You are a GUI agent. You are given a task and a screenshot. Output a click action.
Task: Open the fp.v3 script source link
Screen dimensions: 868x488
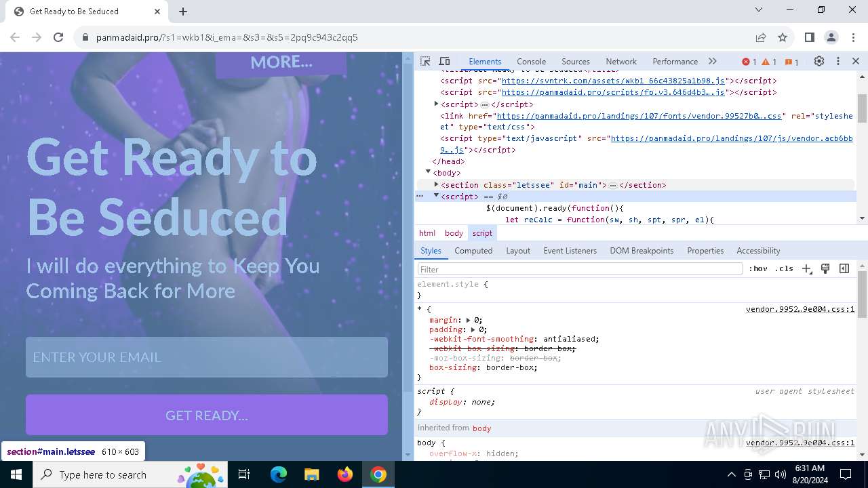pyautogui.click(x=613, y=92)
